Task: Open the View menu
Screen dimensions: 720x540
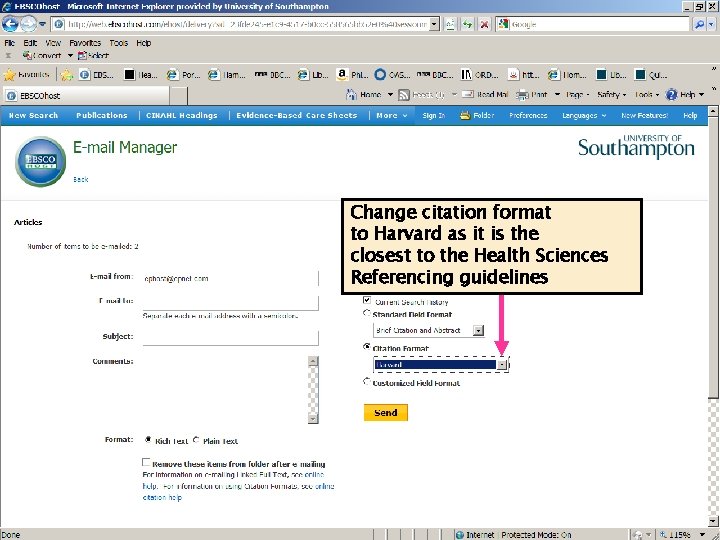Action: point(53,43)
